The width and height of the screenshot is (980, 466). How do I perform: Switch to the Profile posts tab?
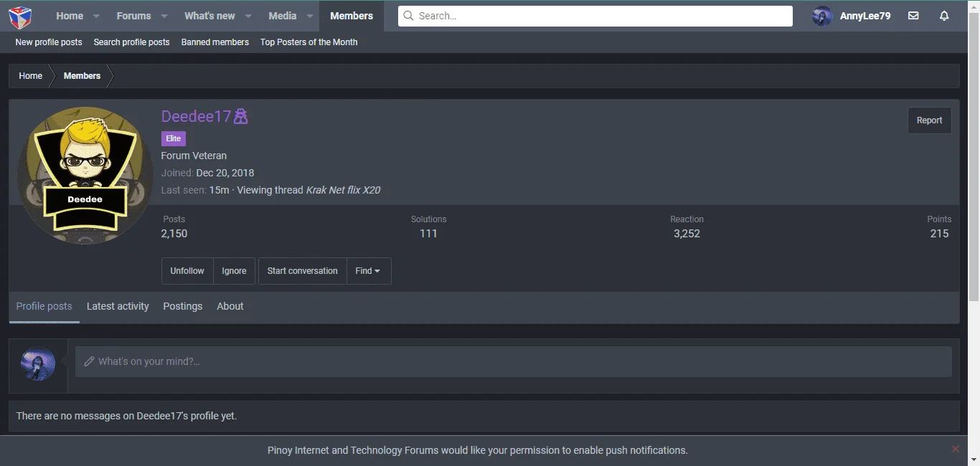(x=44, y=306)
